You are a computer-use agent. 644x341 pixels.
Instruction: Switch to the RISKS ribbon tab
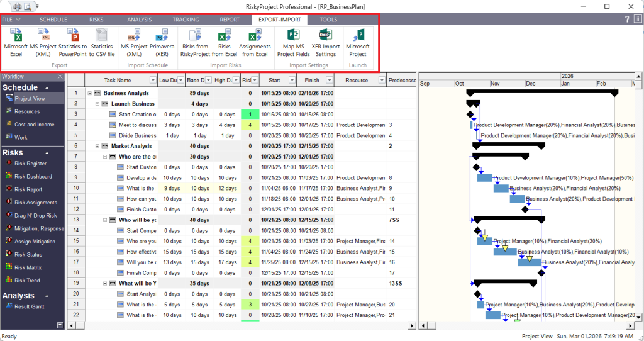click(96, 20)
